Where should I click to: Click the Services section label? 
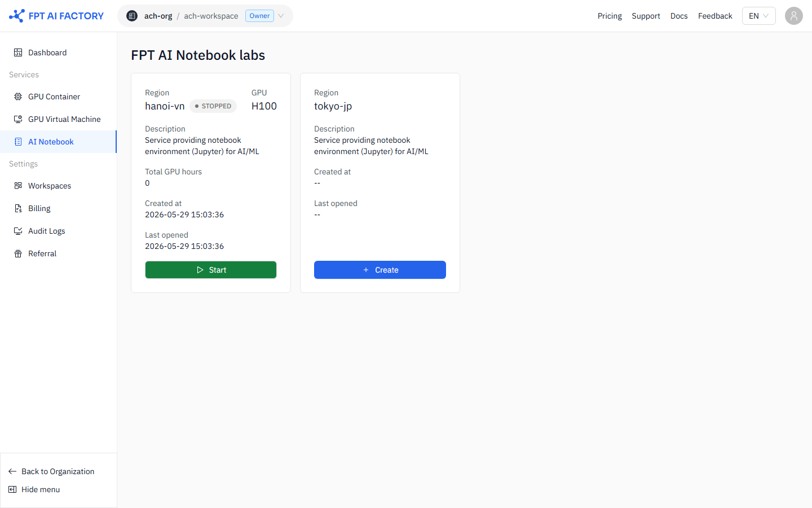click(x=24, y=75)
